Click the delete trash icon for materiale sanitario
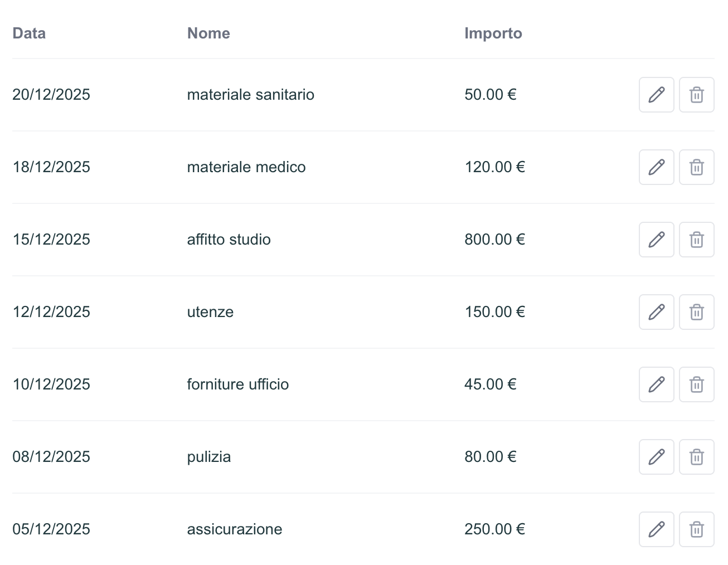 (696, 95)
